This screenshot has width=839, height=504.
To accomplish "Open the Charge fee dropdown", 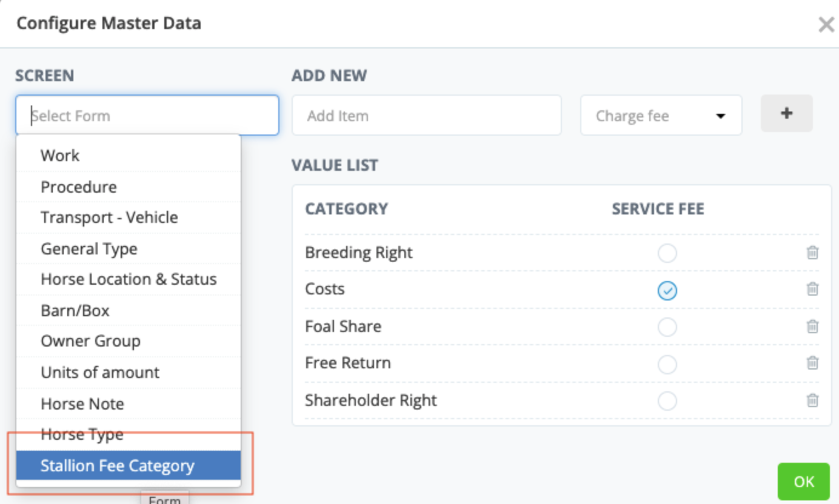I will pos(661,116).
